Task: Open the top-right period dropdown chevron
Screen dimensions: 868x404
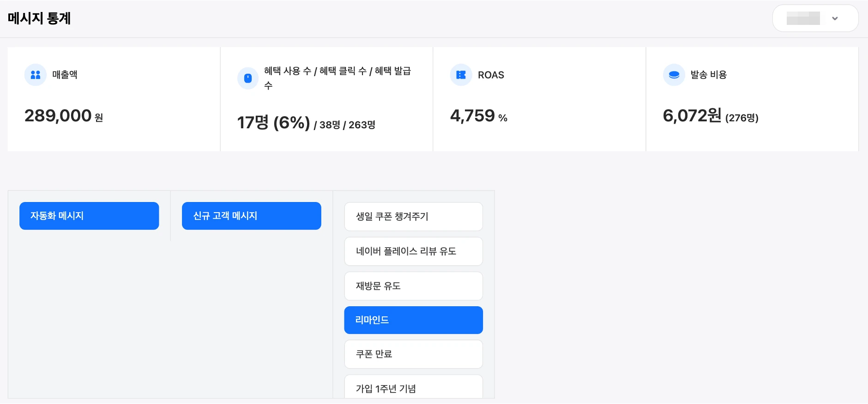Action: point(835,18)
